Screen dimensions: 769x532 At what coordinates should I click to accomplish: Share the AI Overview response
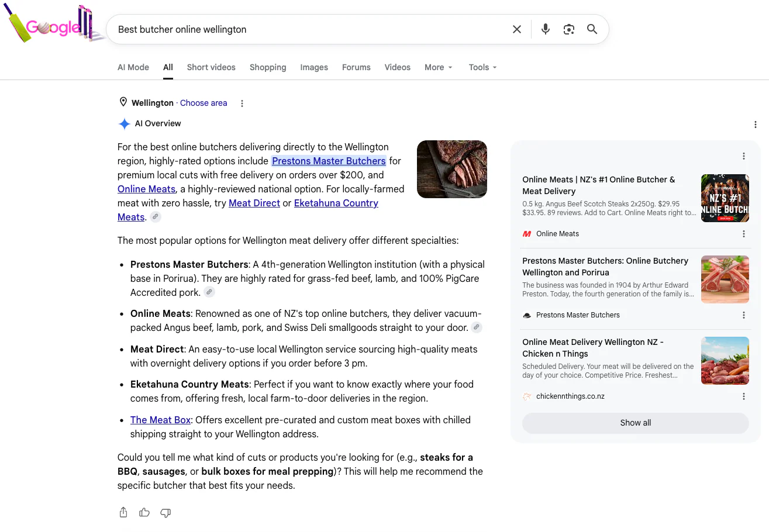[x=123, y=513]
